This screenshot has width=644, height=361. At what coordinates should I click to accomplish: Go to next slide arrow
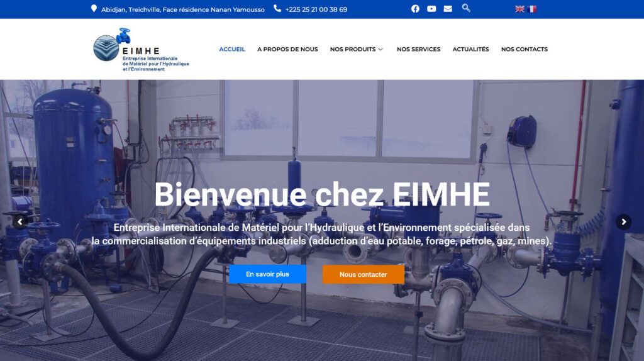pyautogui.click(x=623, y=222)
